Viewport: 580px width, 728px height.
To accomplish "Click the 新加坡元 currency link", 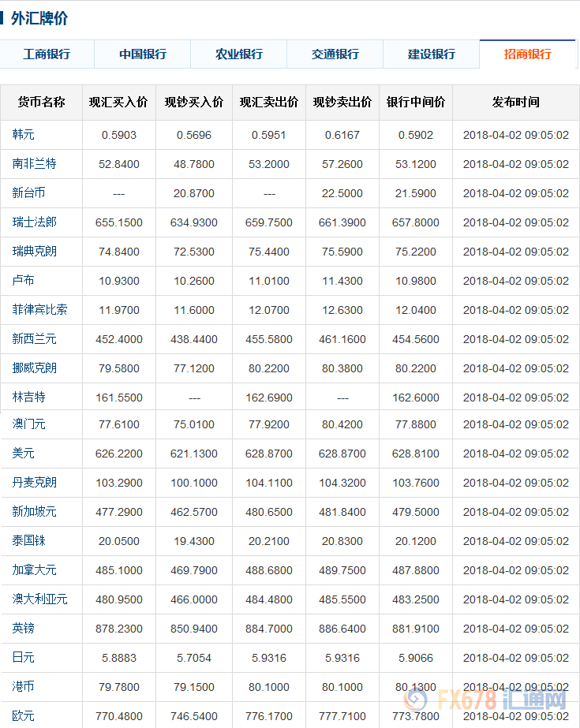I will [x=35, y=512].
